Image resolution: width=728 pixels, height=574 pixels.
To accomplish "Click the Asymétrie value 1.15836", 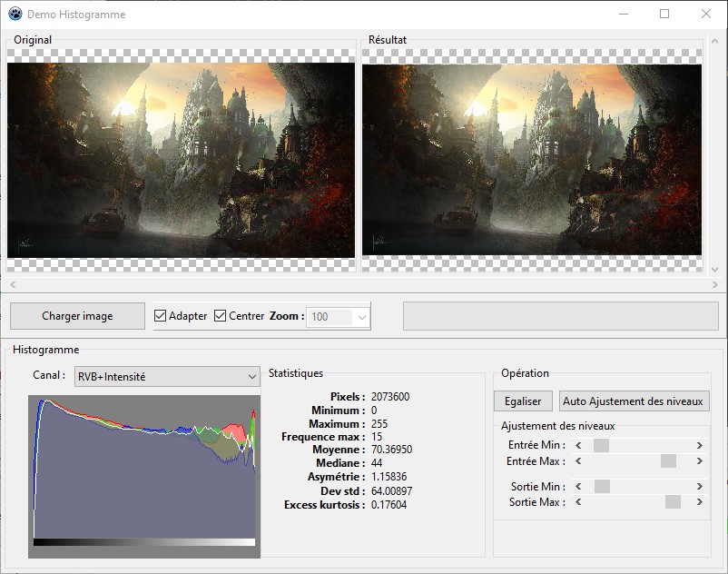I will (x=389, y=477).
